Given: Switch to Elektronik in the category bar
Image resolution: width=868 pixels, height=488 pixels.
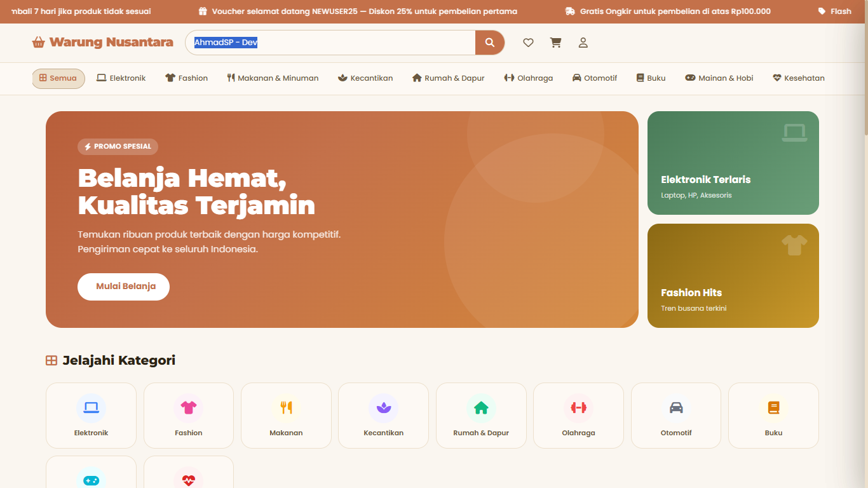Looking at the screenshot, I should point(121,78).
